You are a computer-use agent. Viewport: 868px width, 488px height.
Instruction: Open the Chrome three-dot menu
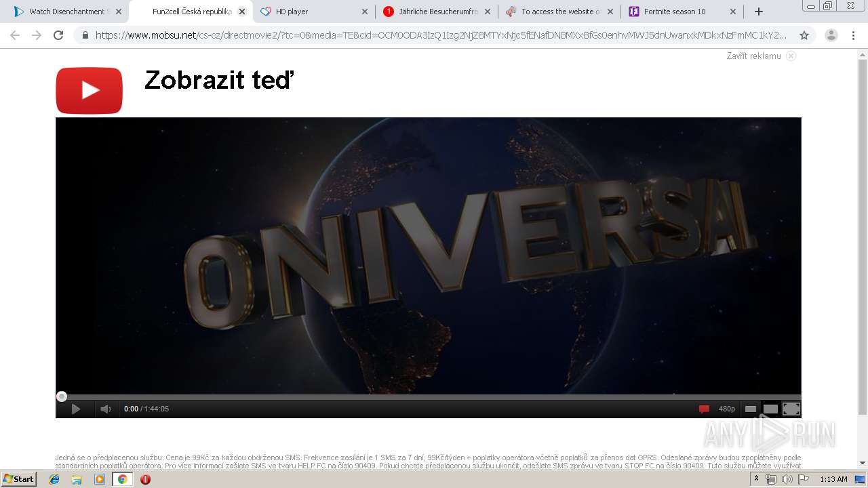853,35
